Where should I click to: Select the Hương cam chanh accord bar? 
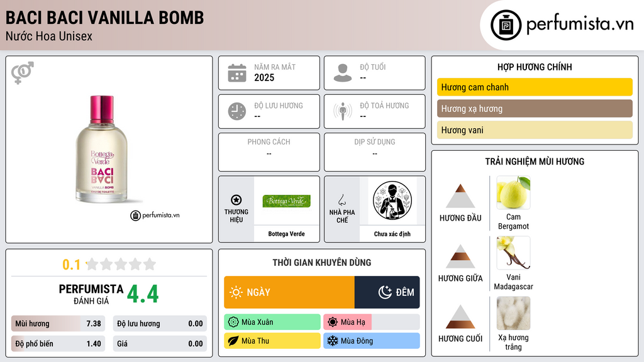pyautogui.click(x=535, y=87)
